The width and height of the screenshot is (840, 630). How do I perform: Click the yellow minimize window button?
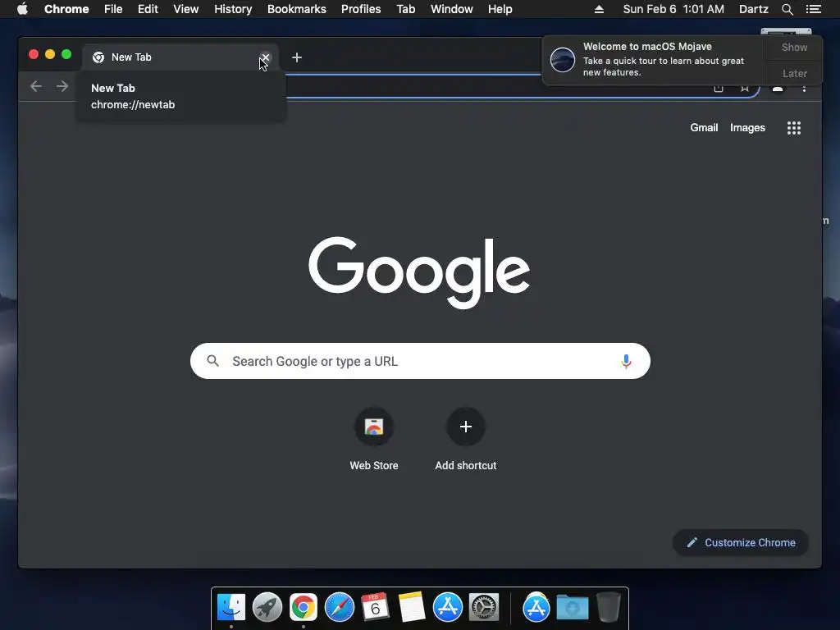point(50,54)
